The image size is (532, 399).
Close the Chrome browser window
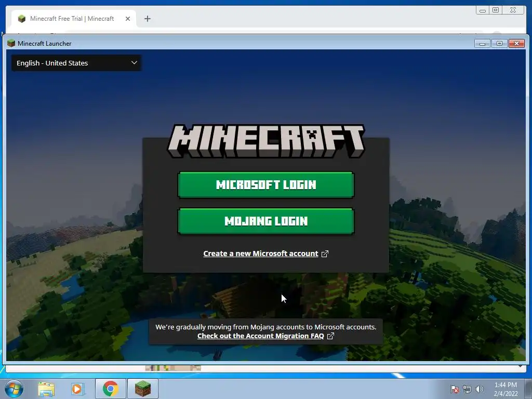[513, 10]
